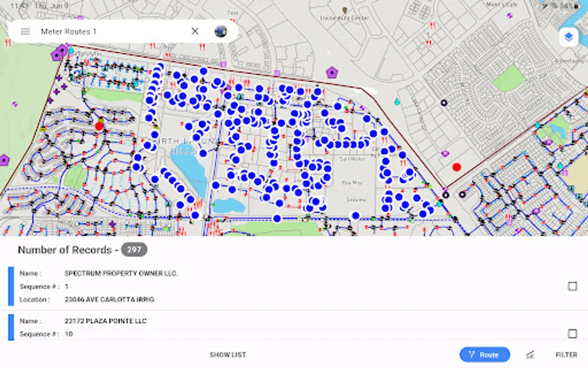
Task: Tap the Irvine Auto Center map pin
Action: [345, 10]
